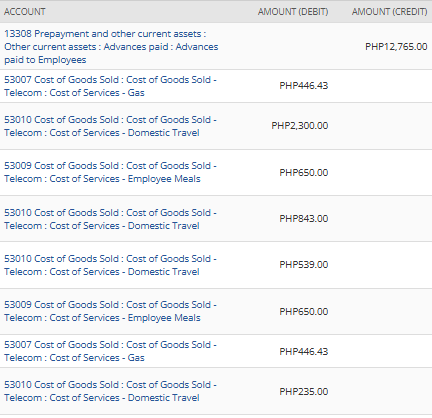Select the PHP2,300.00 debit amount cell
The image size is (432, 418).
[x=300, y=126]
